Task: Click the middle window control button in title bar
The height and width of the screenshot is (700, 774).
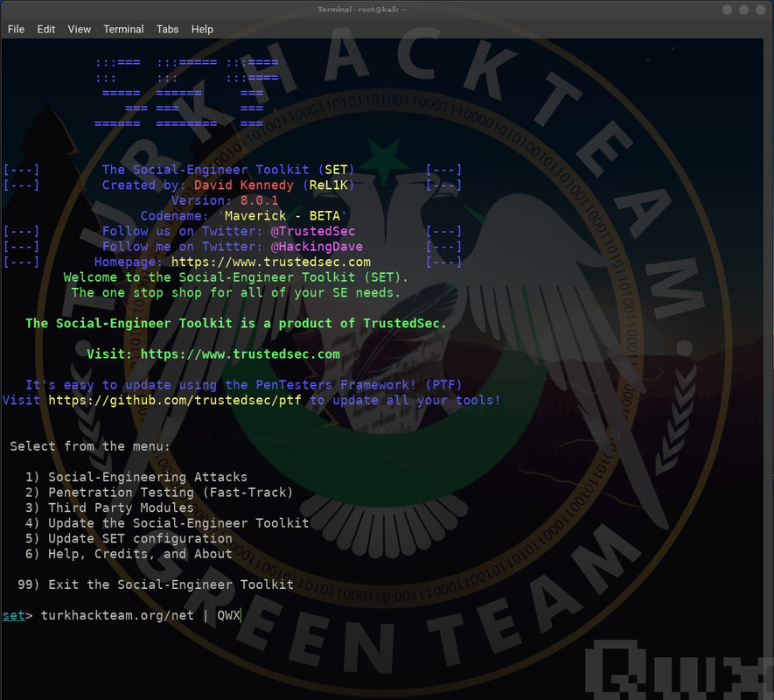Action: pyautogui.click(x=744, y=10)
